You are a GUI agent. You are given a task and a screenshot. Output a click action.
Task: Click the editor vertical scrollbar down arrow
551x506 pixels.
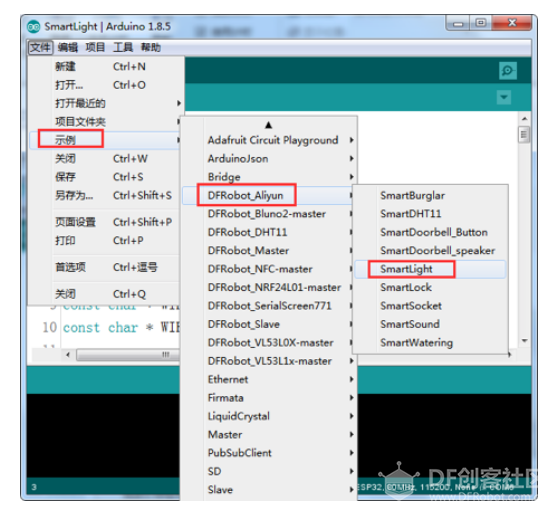point(524,340)
